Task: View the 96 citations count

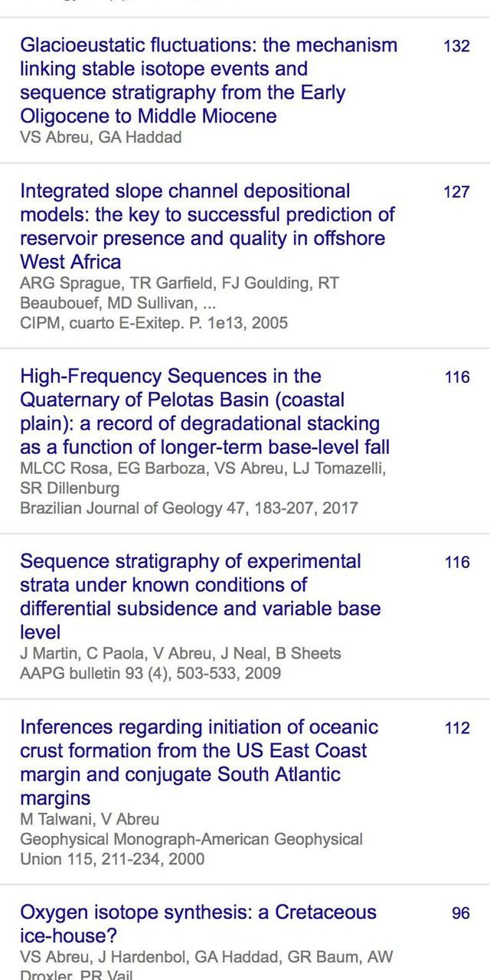Action: coord(460,913)
